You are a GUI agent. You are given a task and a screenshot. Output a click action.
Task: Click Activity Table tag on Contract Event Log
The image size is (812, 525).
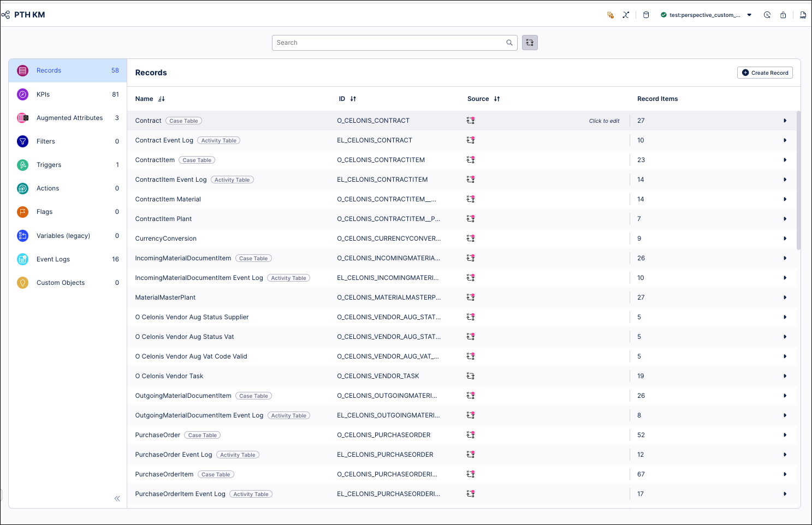pyautogui.click(x=218, y=140)
